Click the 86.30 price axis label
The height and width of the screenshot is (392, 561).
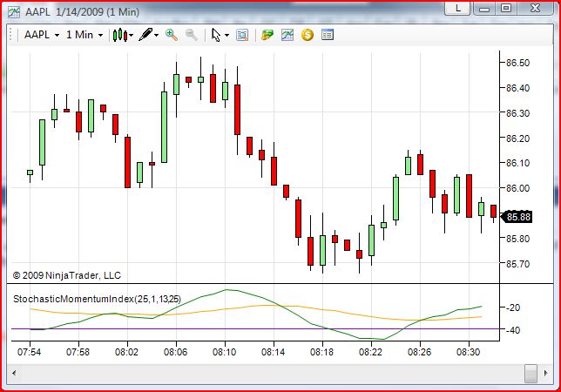[517, 113]
